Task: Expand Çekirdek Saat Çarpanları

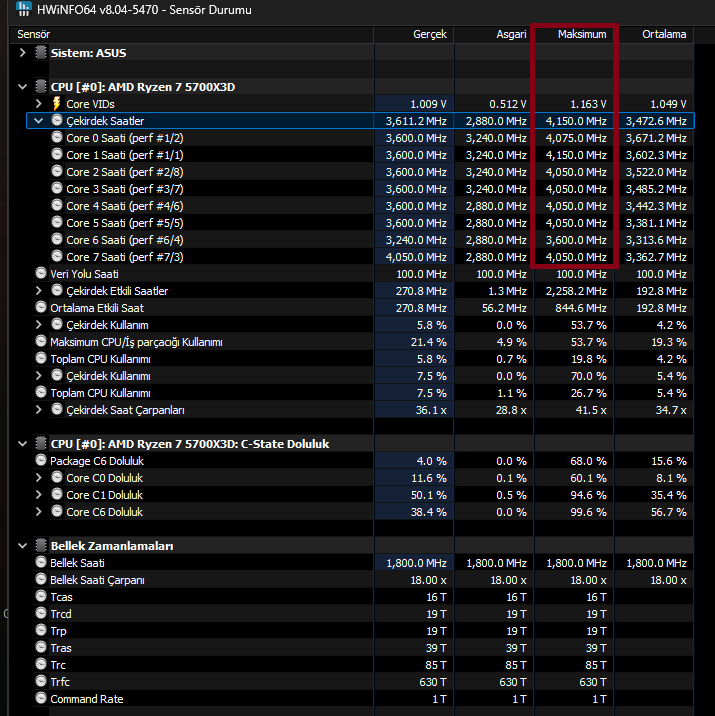Action: [39, 410]
